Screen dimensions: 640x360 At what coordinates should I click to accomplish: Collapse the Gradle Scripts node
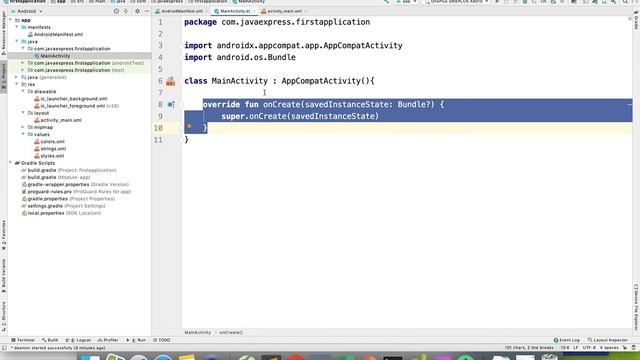pos(11,163)
